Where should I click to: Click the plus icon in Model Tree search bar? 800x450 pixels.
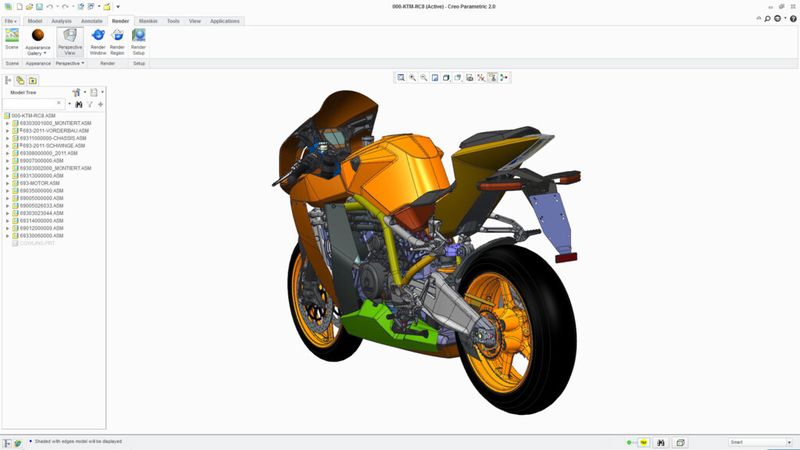(x=101, y=104)
